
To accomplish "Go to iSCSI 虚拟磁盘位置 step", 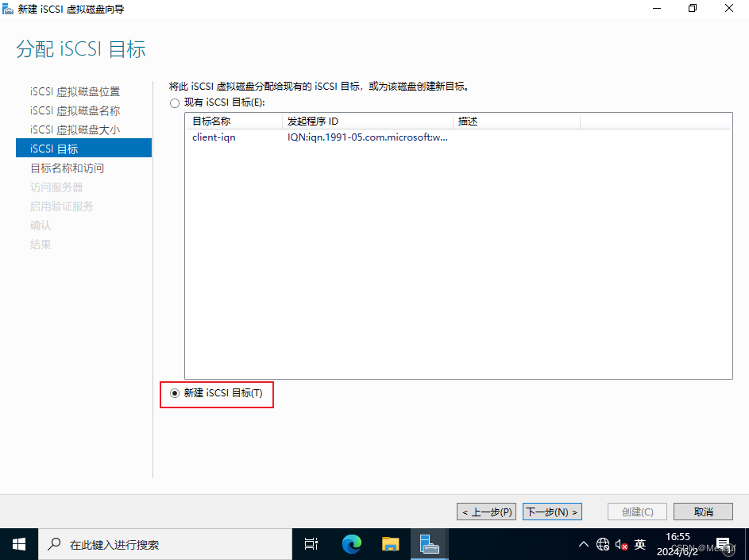I will pos(75,91).
